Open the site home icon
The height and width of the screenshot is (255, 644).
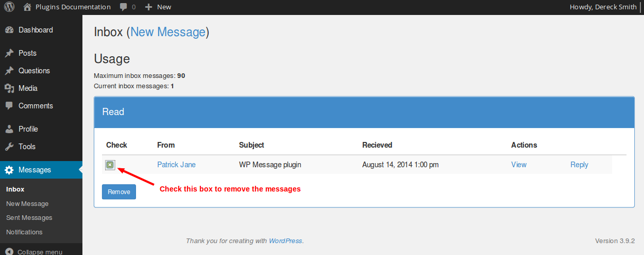coord(28,7)
